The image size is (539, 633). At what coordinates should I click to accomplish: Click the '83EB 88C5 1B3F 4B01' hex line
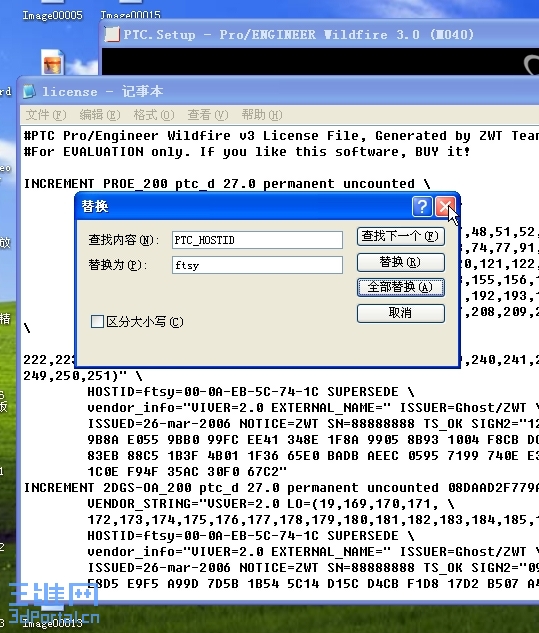[x=313, y=456]
